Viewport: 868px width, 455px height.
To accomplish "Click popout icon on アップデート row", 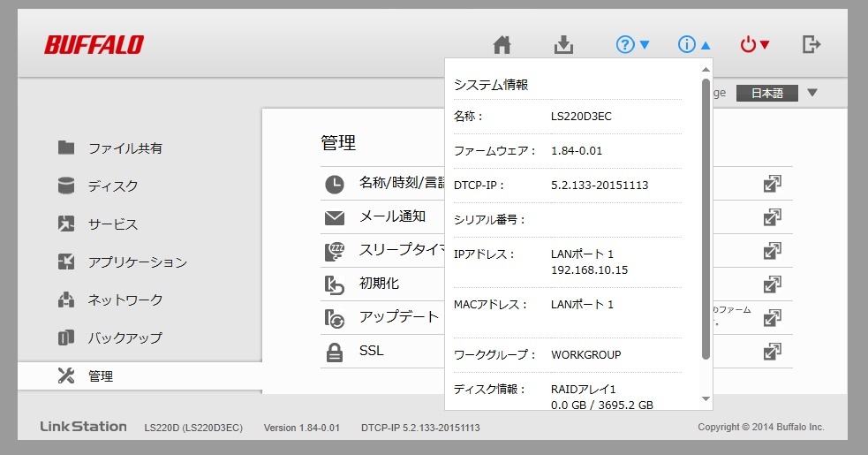I will click(x=773, y=318).
